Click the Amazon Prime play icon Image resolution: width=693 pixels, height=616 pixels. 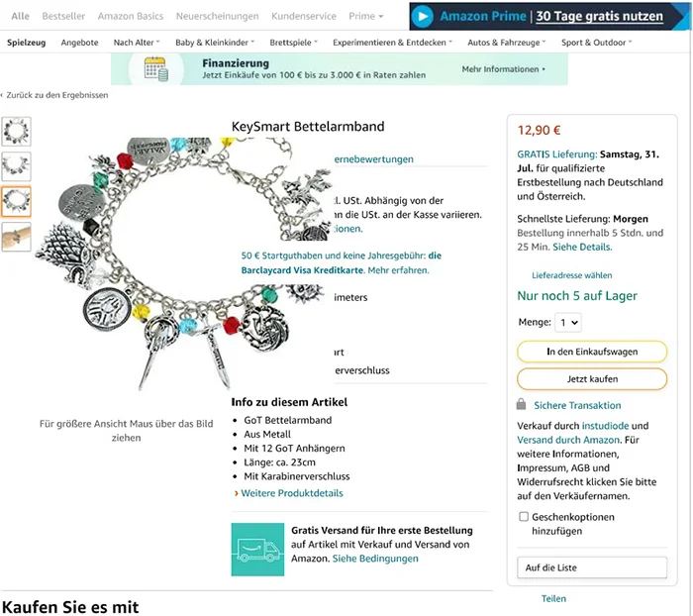click(x=422, y=17)
